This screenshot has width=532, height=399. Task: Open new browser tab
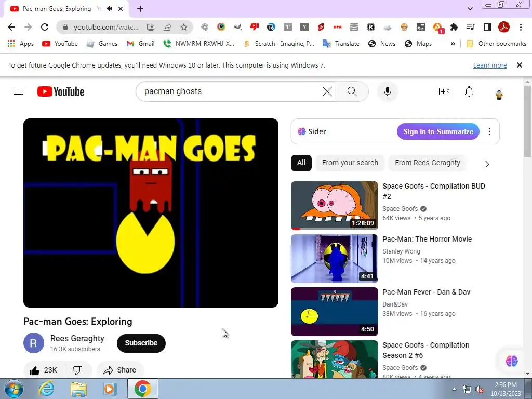click(140, 9)
